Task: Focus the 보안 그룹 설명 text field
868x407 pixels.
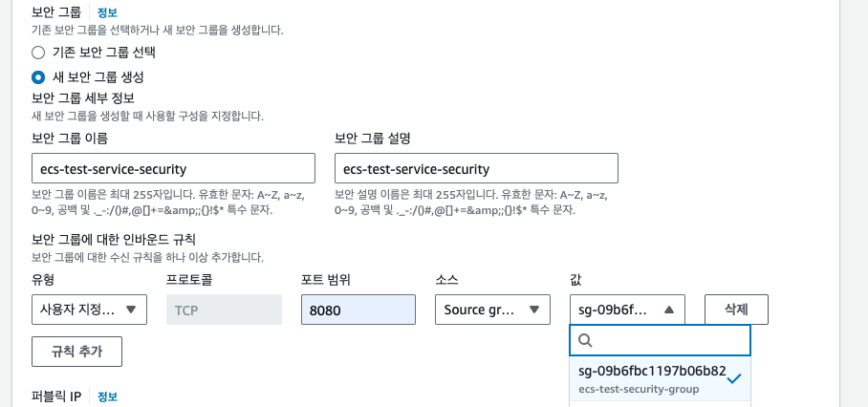Action: coord(476,168)
